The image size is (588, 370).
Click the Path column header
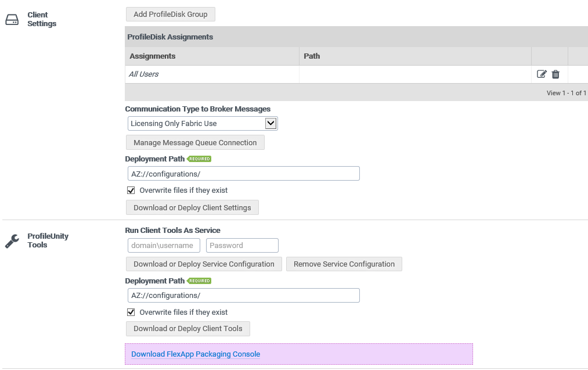pyautogui.click(x=312, y=56)
